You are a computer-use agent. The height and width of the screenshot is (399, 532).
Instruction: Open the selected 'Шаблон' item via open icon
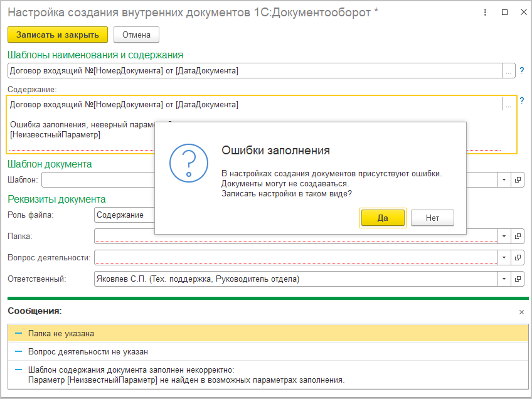click(x=518, y=180)
